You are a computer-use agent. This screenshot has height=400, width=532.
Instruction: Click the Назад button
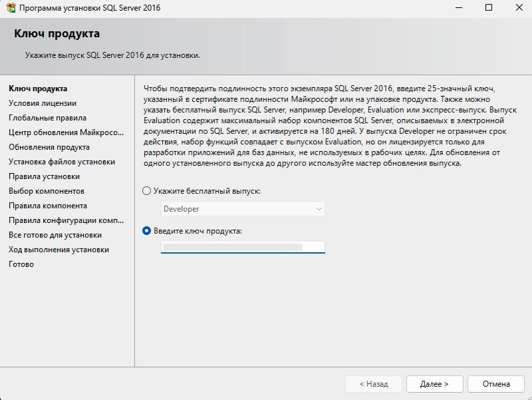click(374, 384)
